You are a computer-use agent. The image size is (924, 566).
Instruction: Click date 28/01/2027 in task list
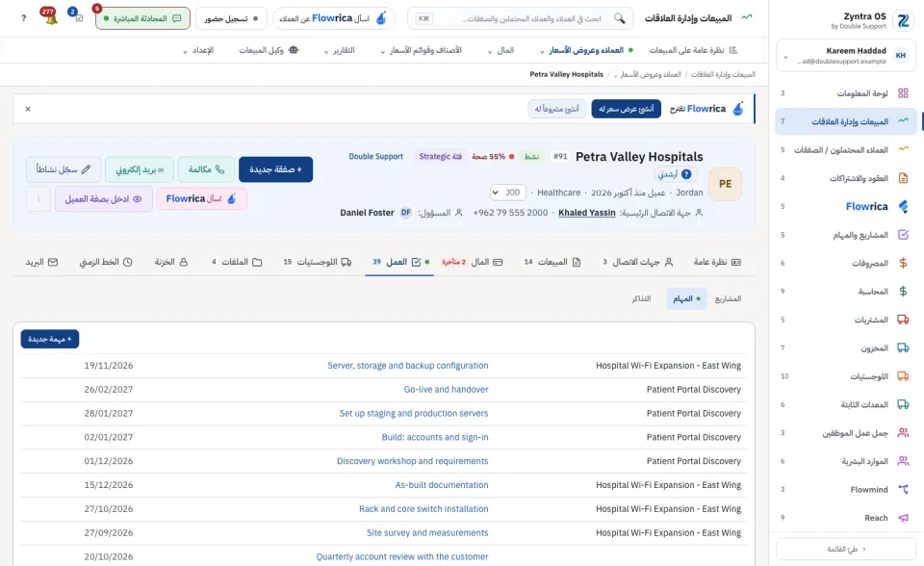click(109, 413)
